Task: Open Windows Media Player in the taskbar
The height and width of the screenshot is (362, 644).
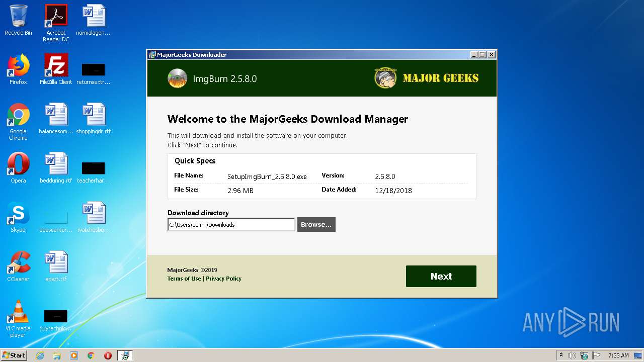Action: pos(74,355)
